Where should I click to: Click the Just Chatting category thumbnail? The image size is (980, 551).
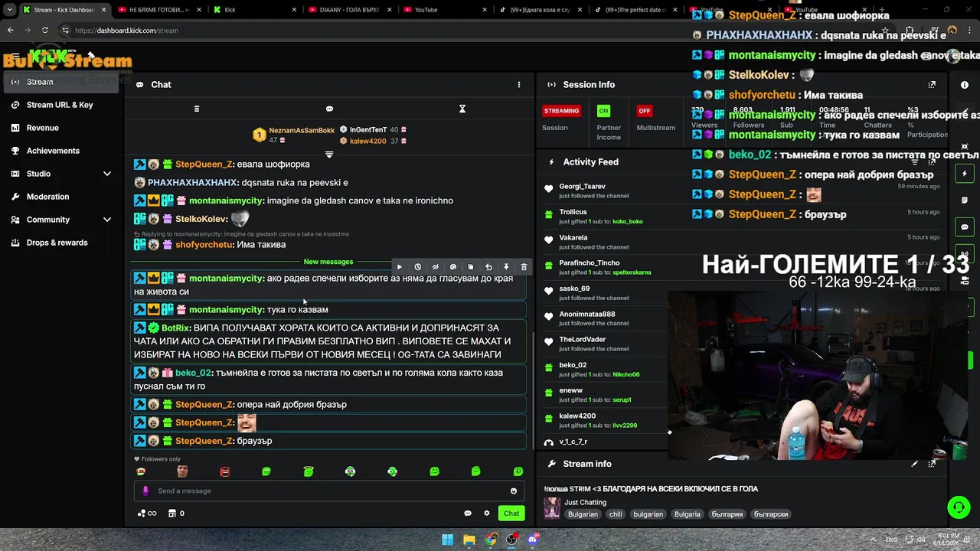[x=551, y=508]
